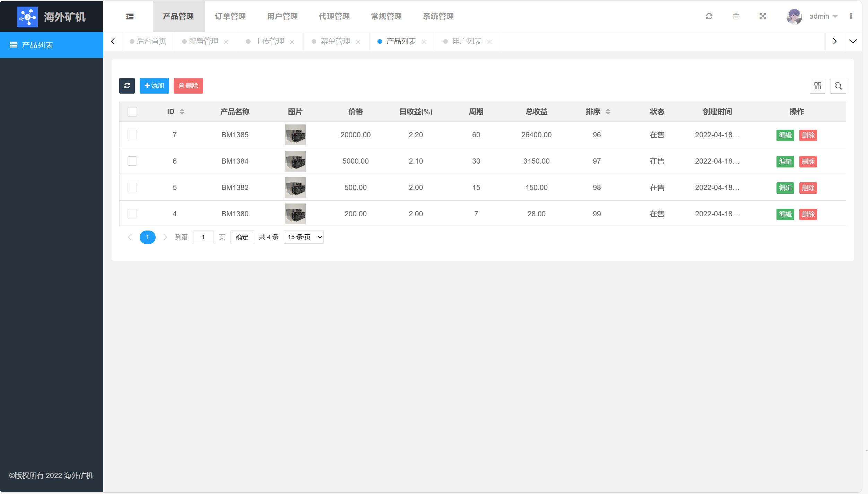
Task: Open the 用户列表 page tab
Action: pyautogui.click(x=467, y=42)
